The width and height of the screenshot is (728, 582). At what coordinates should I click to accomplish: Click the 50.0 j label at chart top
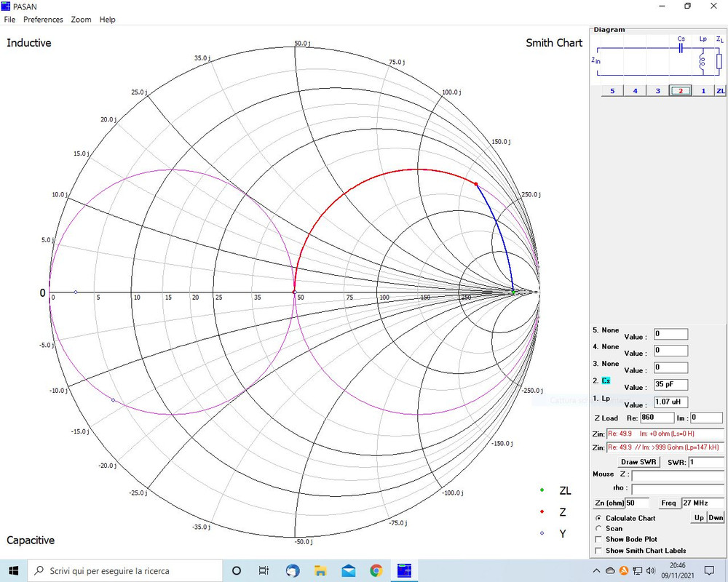click(302, 43)
